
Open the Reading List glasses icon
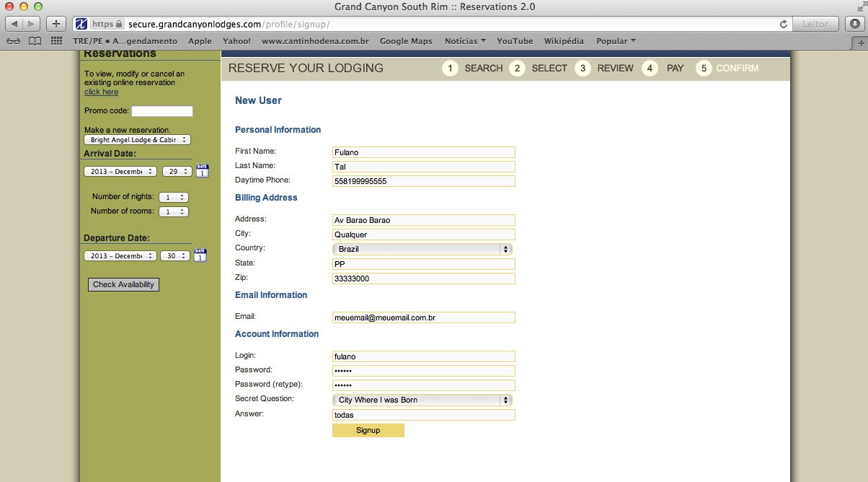point(14,41)
